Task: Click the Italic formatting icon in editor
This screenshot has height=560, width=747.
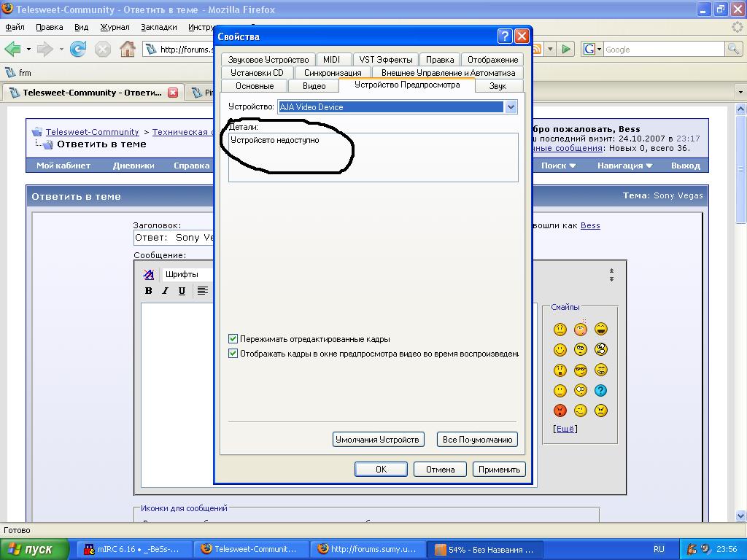Action: click(166, 290)
